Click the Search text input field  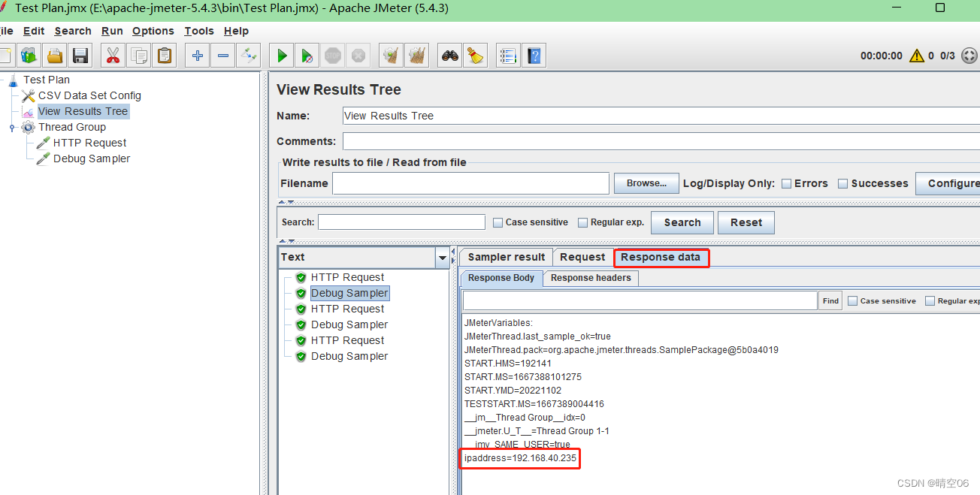pos(401,222)
